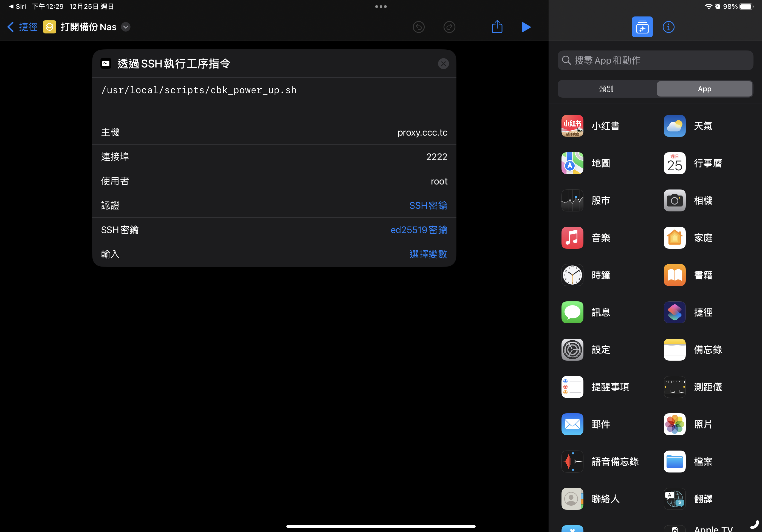Run the shortcut with play button
762x532 pixels.
pyautogui.click(x=526, y=27)
